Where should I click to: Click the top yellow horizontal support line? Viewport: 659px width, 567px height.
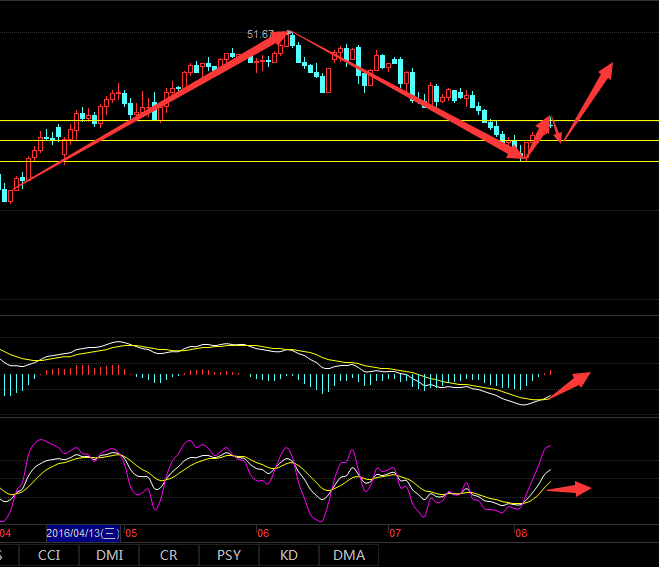(300, 121)
